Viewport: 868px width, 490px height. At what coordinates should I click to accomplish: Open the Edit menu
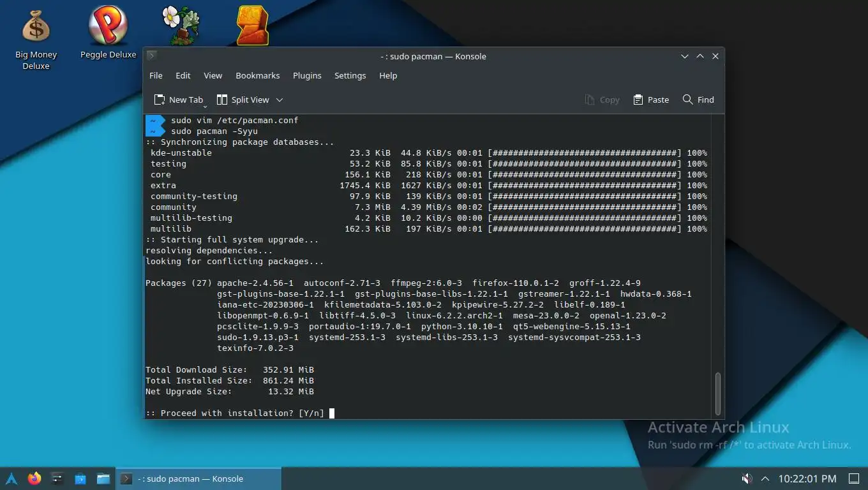[x=183, y=75]
